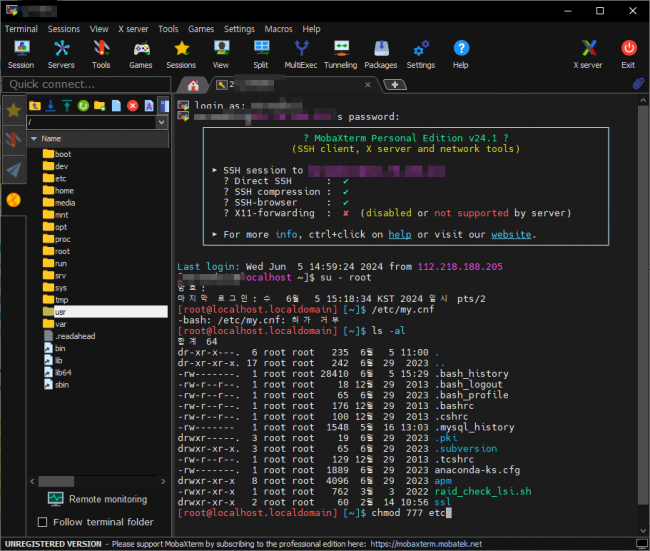650x551 pixels.
Task: Click the teal upload arrow icon
Action: pyautogui.click(x=67, y=106)
